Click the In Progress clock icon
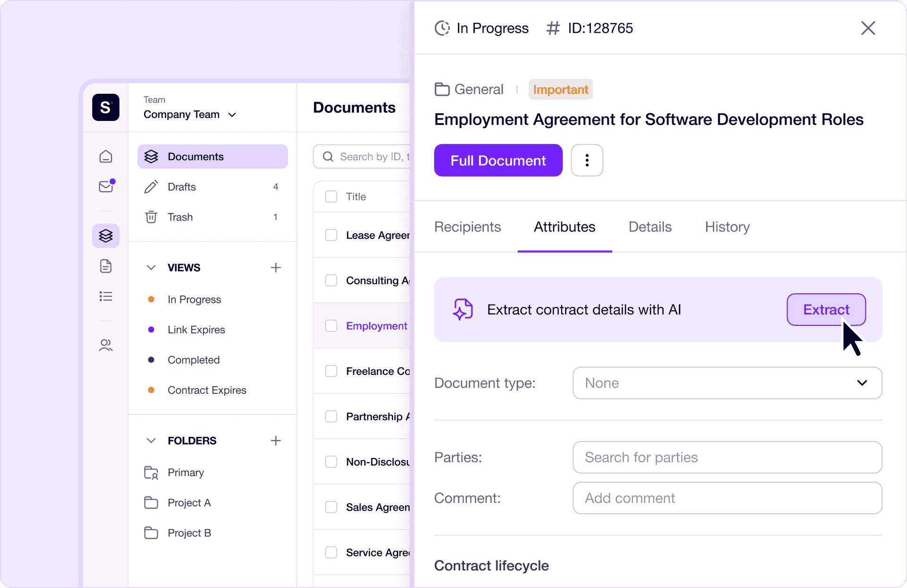Screen dimensions: 907x588 442,28
